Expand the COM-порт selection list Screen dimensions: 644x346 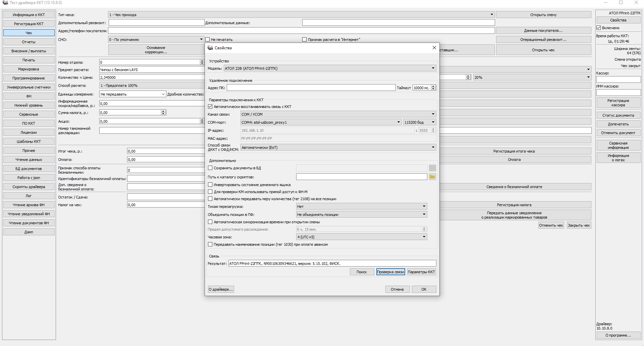click(398, 122)
